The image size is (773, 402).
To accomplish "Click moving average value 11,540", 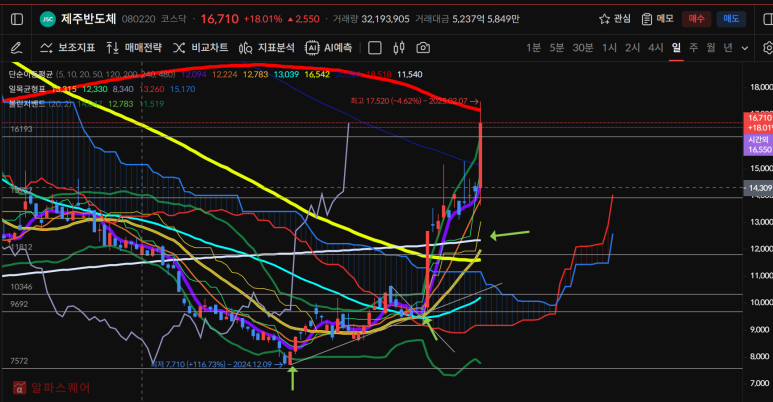I will tap(410, 74).
